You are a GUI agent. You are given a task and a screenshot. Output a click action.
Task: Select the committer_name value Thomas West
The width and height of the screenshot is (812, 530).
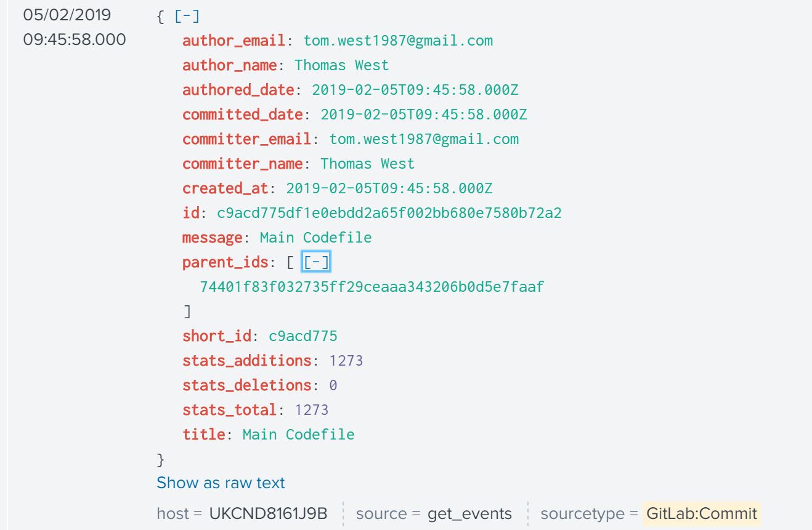point(367,164)
